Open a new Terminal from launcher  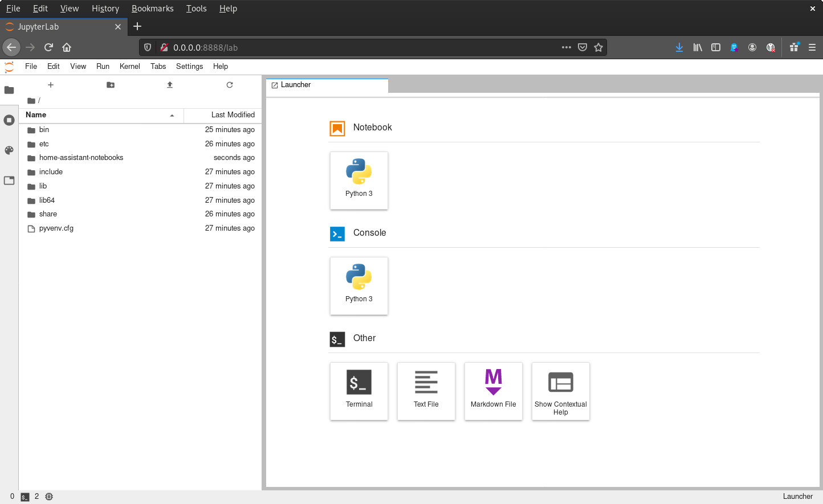coord(359,391)
